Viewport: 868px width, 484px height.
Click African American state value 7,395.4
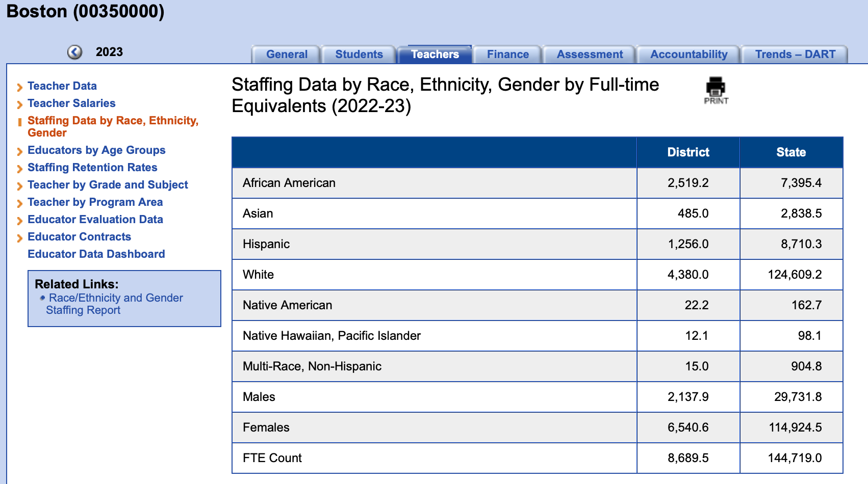pos(801,183)
